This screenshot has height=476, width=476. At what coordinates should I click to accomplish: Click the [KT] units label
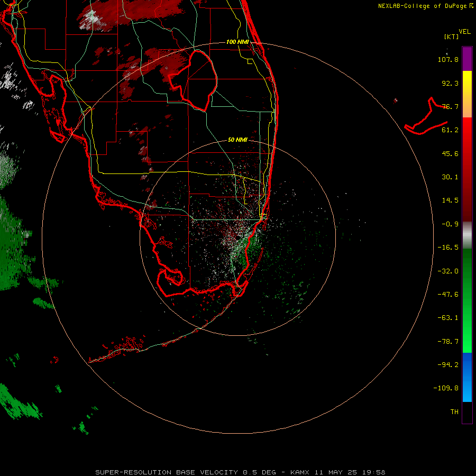tap(452, 36)
